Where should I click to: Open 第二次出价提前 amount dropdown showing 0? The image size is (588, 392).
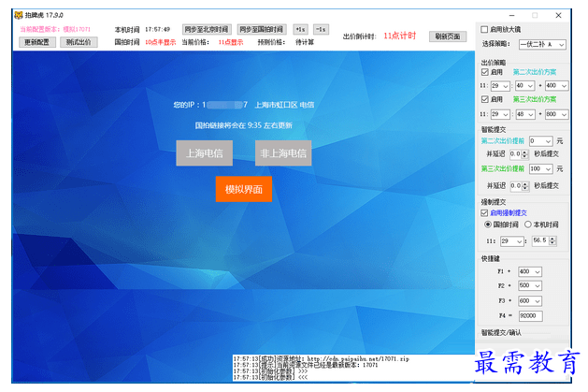point(540,141)
